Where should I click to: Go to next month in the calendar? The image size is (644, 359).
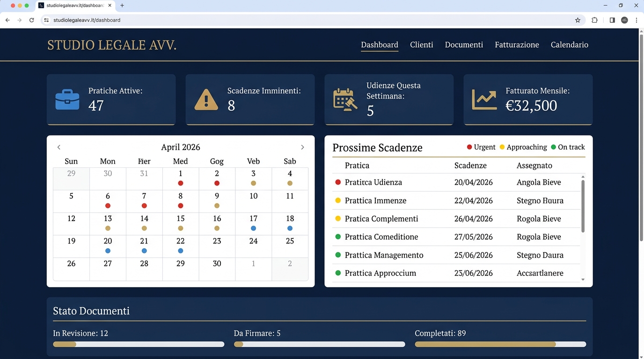[303, 147]
